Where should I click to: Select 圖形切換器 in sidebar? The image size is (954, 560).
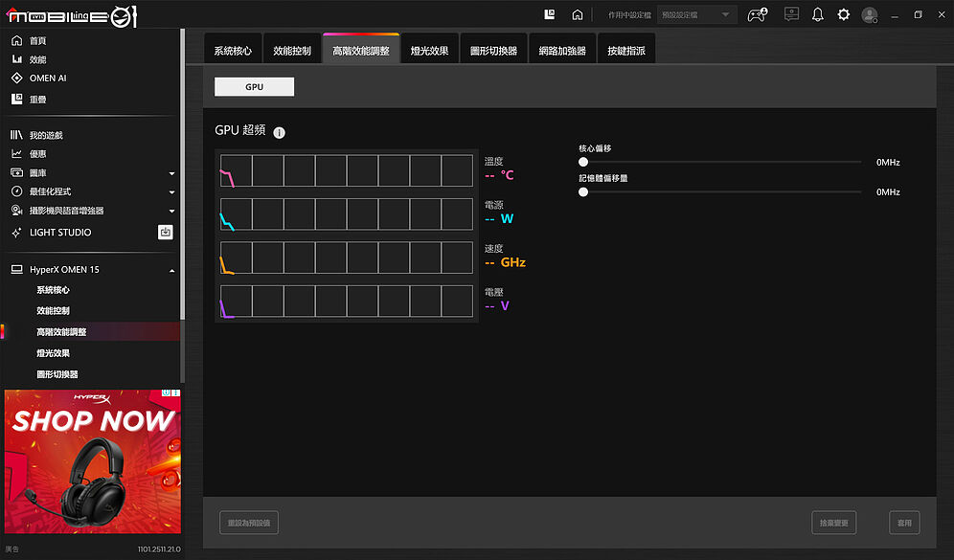pos(57,374)
